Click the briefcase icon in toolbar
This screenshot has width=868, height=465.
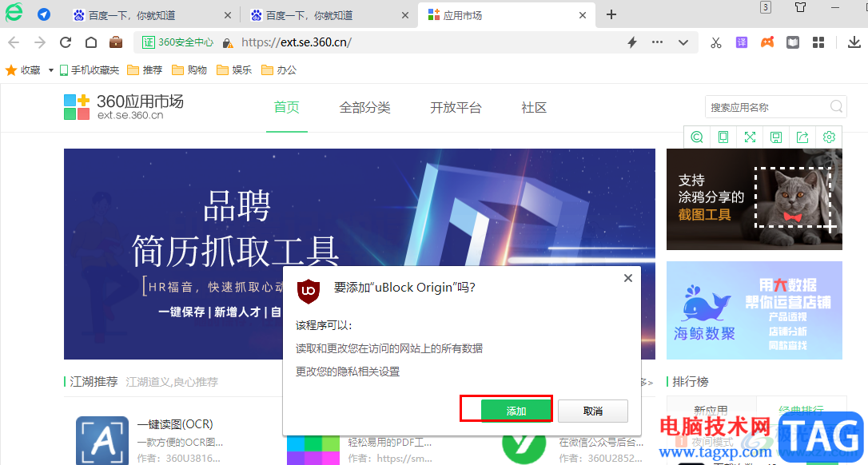[x=116, y=42]
